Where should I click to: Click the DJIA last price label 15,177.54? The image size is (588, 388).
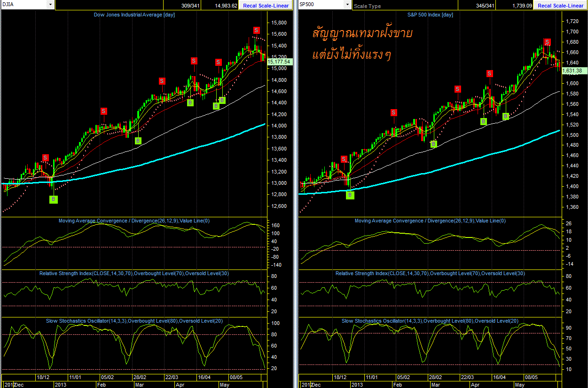pos(280,62)
